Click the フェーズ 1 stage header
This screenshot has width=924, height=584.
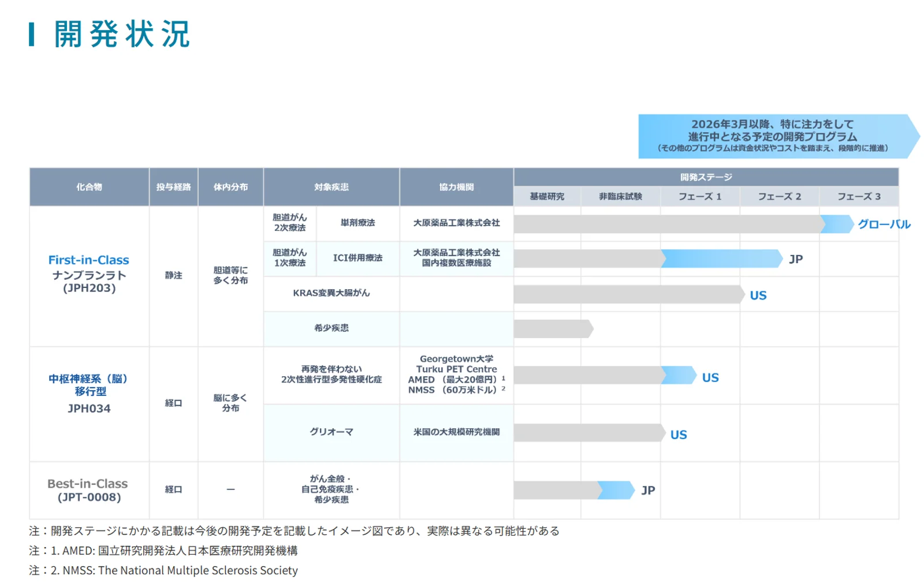coord(700,197)
